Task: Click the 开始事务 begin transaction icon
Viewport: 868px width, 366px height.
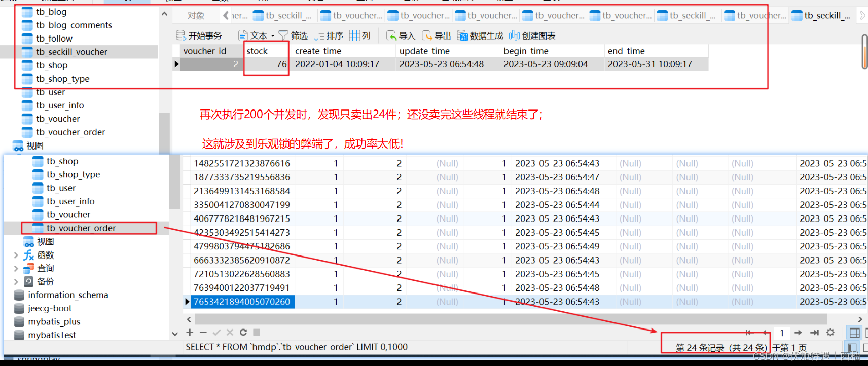Action: click(180, 35)
